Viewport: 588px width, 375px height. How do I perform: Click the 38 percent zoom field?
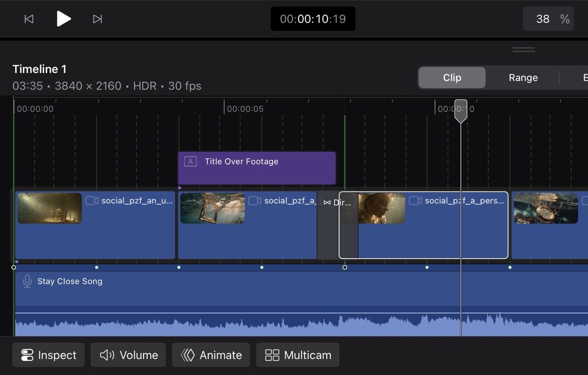(x=548, y=19)
